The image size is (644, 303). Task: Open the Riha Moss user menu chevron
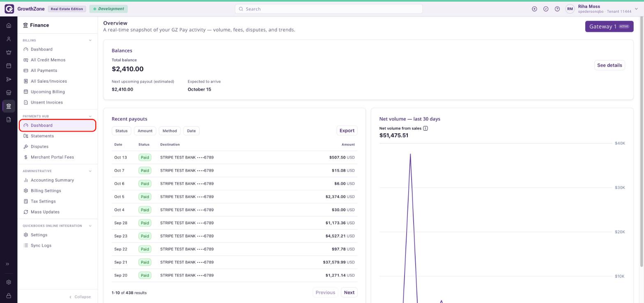pos(637,9)
